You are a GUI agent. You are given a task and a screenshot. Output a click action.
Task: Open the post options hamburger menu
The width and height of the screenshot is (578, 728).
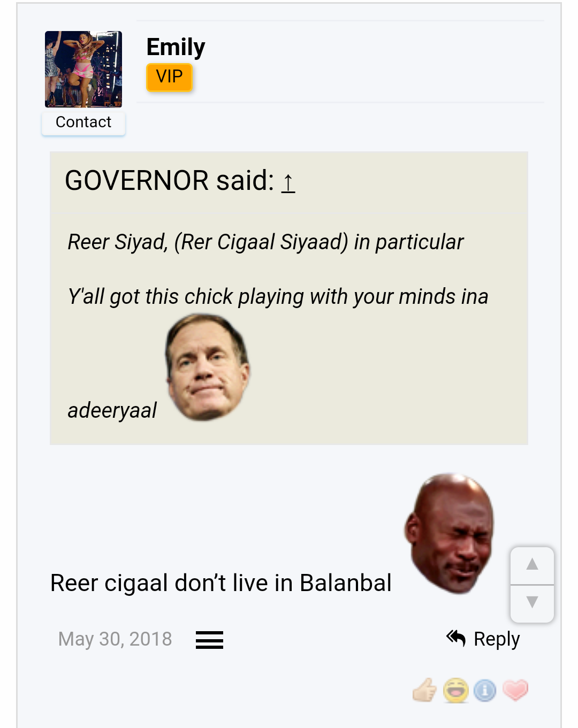(209, 640)
